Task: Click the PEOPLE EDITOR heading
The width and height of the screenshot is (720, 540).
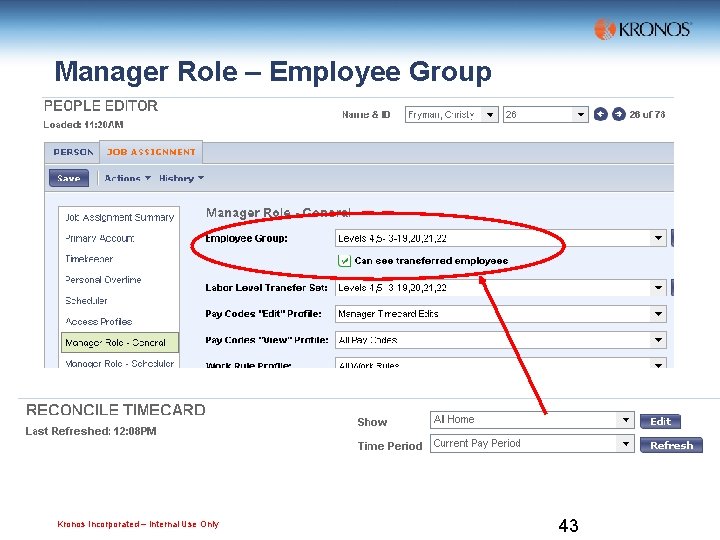Action: pyautogui.click(x=101, y=106)
